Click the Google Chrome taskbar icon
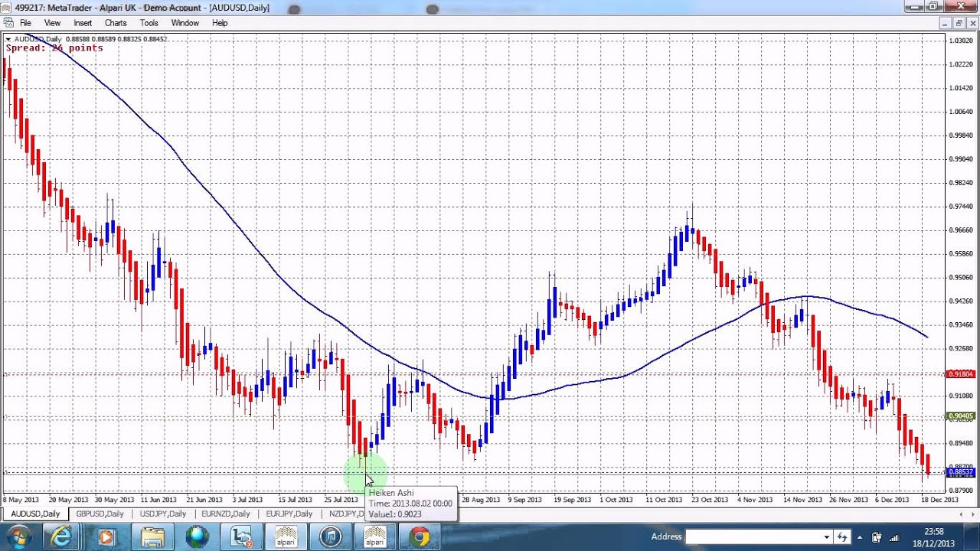This screenshot has width=980, height=551. coord(419,537)
